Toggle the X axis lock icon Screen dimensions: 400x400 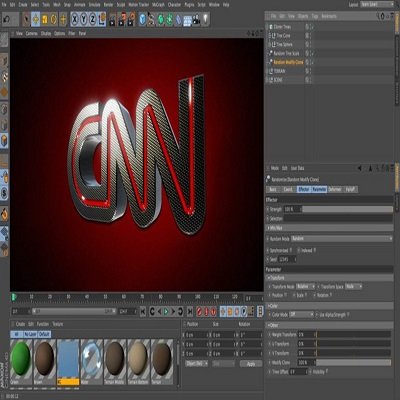coord(75,20)
